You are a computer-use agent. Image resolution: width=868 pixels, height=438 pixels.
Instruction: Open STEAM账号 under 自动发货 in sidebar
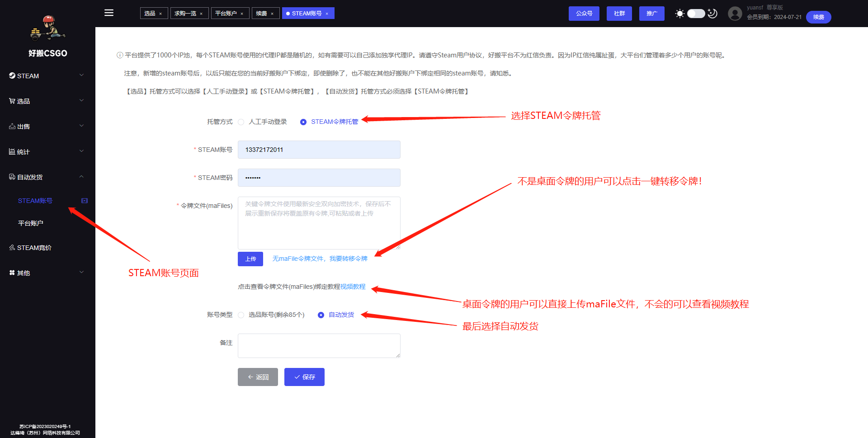[35, 201]
